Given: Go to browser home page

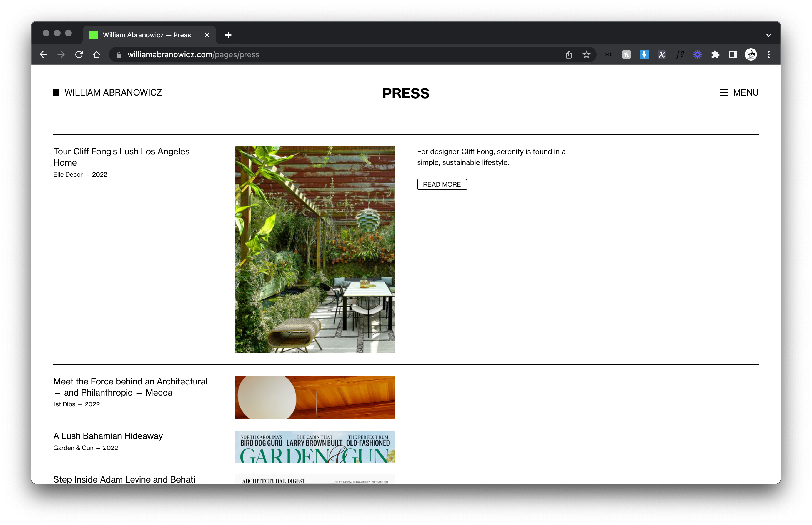Looking at the screenshot, I should point(97,54).
